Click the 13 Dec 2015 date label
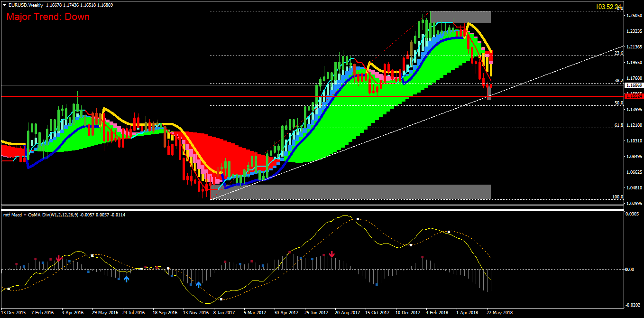 coord(14,313)
